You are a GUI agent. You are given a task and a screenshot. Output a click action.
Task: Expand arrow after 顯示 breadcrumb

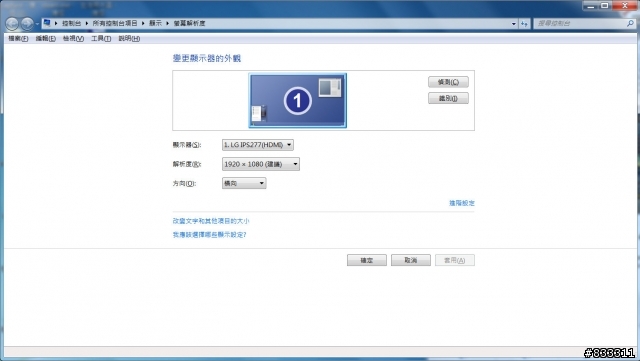[x=167, y=23]
